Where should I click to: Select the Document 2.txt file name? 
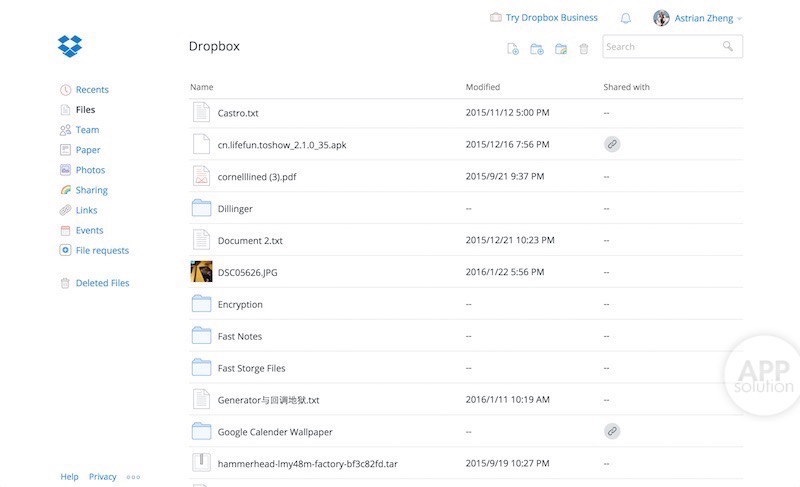(250, 241)
